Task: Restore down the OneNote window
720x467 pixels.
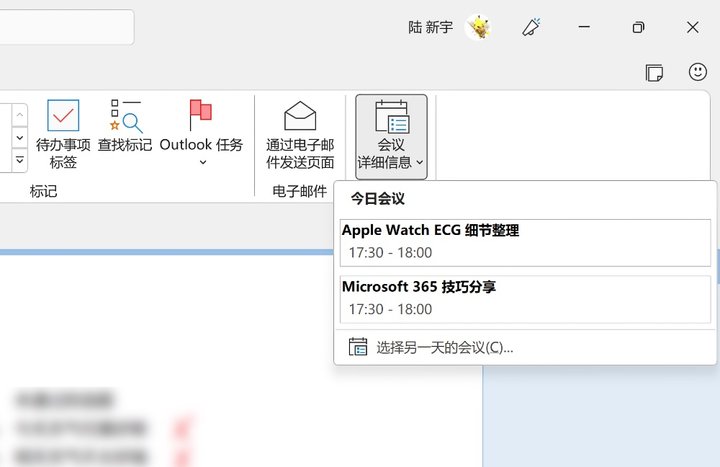Action: [x=638, y=27]
